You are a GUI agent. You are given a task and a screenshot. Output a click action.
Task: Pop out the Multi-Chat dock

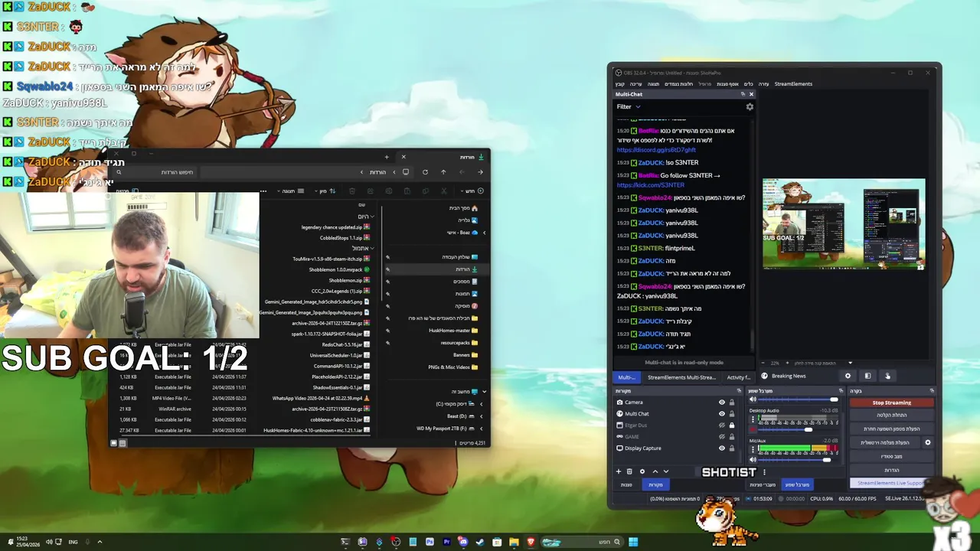click(x=743, y=94)
